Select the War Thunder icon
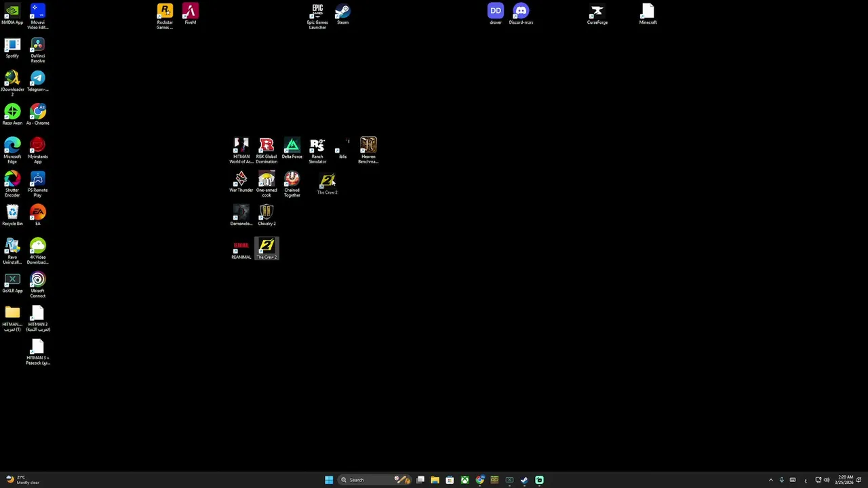The image size is (868, 488). (241, 182)
